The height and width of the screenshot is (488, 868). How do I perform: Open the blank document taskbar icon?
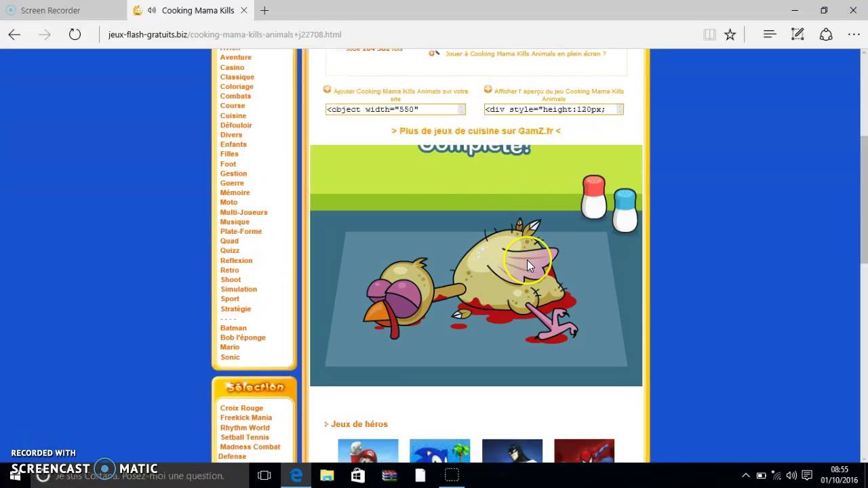(420, 476)
